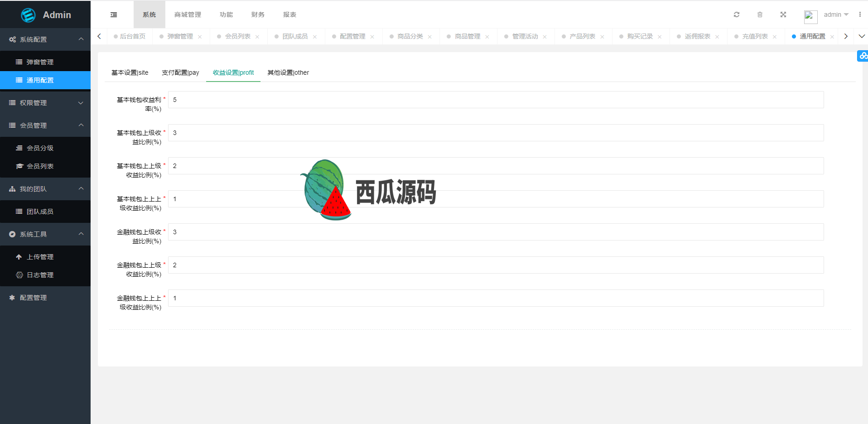Select the 系统 top menu
This screenshot has height=424, width=868.
[x=149, y=14]
